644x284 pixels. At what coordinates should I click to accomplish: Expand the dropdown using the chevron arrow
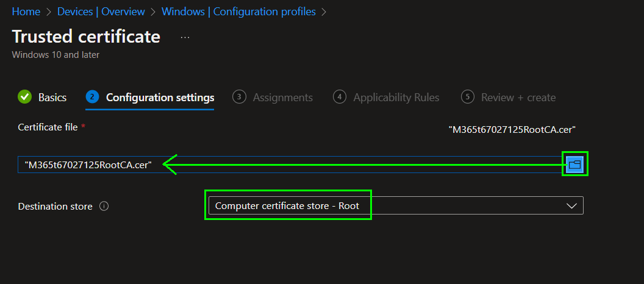pyautogui.click(x=571, y=205)
